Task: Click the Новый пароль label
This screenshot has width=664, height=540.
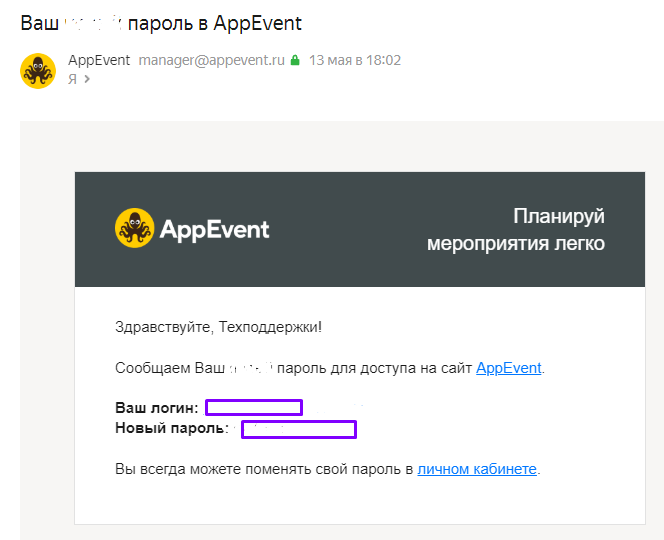Action: tap(173, 429)
